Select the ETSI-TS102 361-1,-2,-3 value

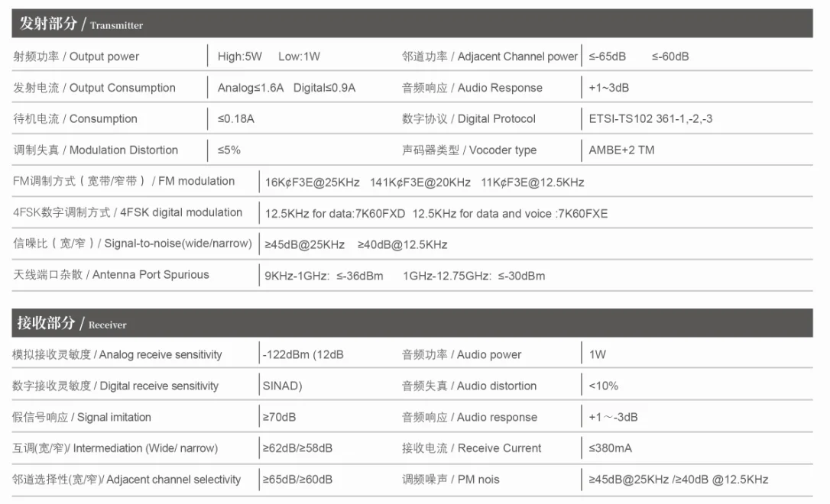[650, 119]
